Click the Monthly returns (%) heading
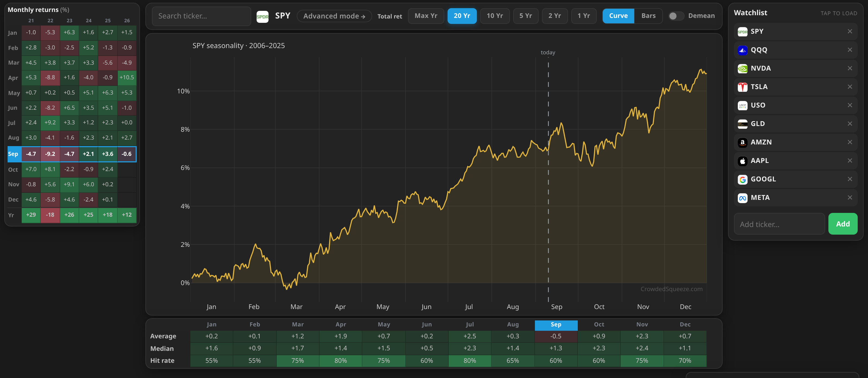 coord(38,10)
